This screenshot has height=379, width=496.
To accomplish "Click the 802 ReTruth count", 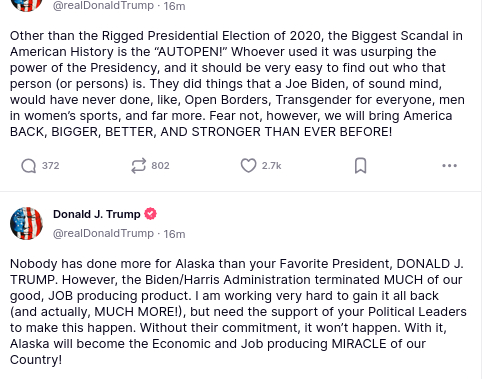I will pyautogui.click(x=160, y=166).
